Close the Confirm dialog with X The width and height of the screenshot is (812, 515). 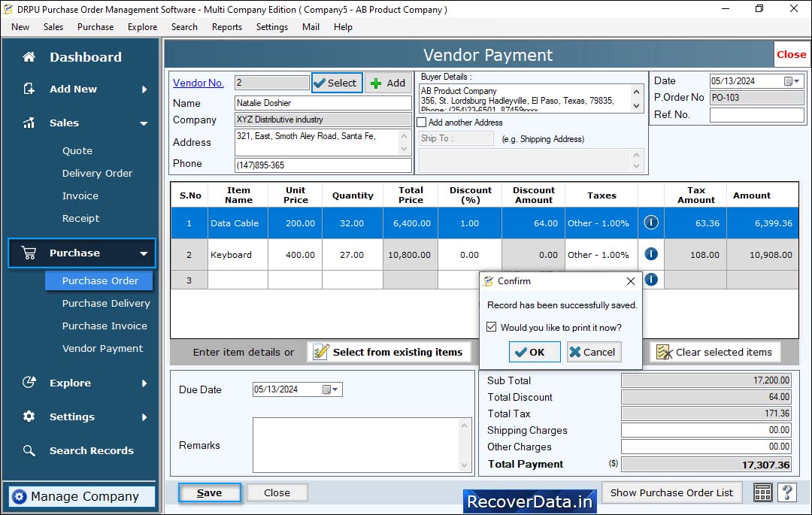630,281
